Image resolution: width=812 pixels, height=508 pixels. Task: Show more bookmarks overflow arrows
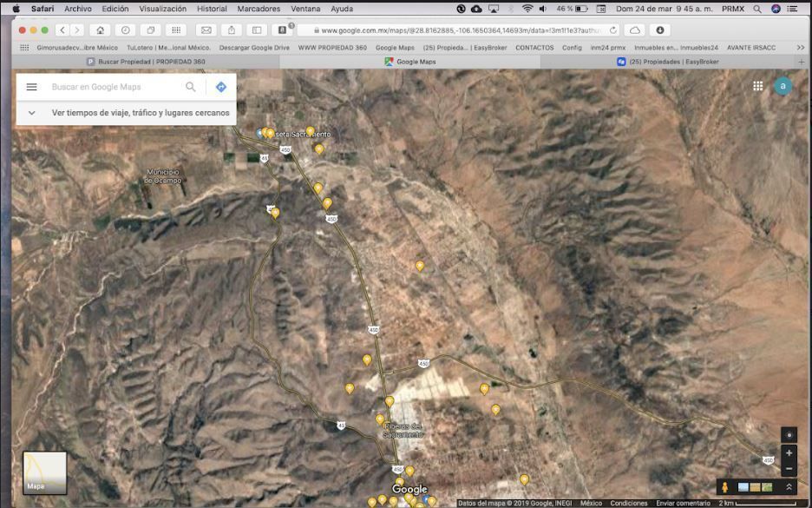tap(802, 48)
